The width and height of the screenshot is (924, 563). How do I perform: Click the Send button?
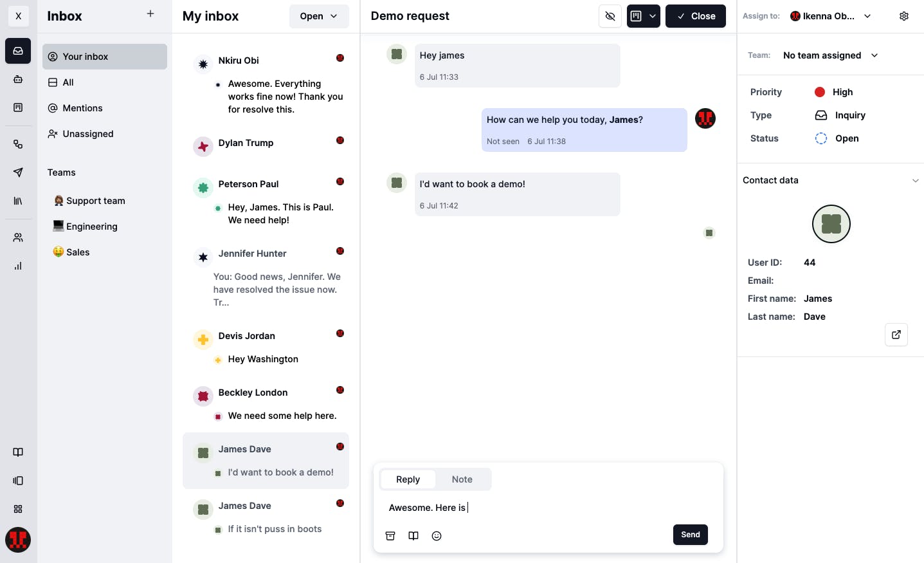pyautogui.click(x=690, y=535)
